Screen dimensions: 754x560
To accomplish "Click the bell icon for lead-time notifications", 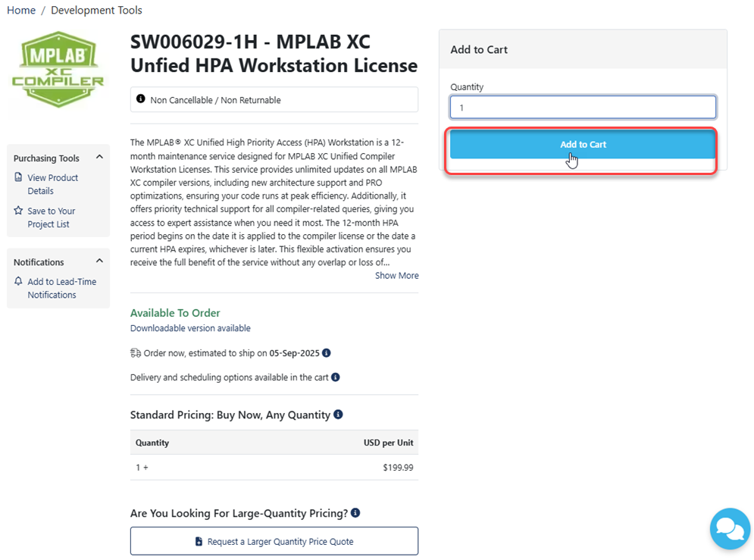I will coord(18,281).
